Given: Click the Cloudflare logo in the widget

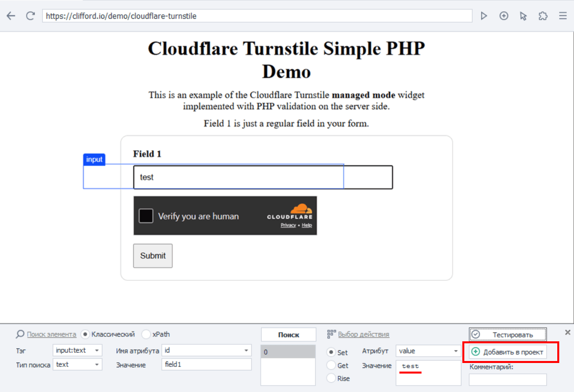Looking at the screenshot, I should click(290, 211).
